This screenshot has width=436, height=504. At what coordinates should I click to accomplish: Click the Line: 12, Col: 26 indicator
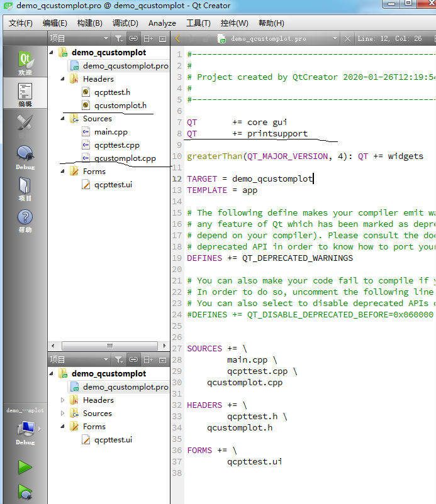389,38
